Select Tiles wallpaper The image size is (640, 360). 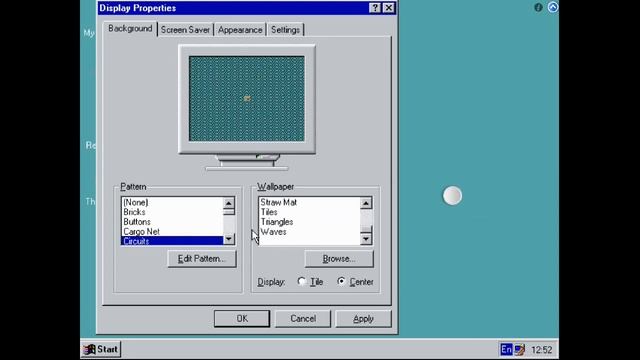tap(309, 212)
